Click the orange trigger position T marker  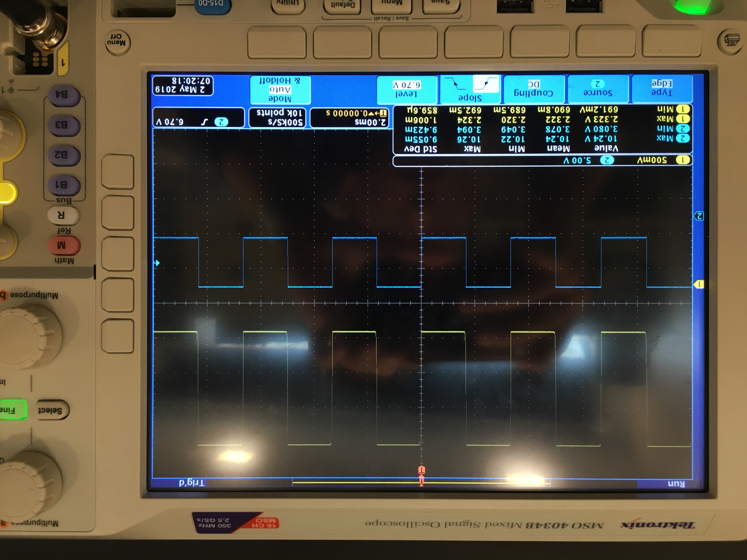(421, 470)
